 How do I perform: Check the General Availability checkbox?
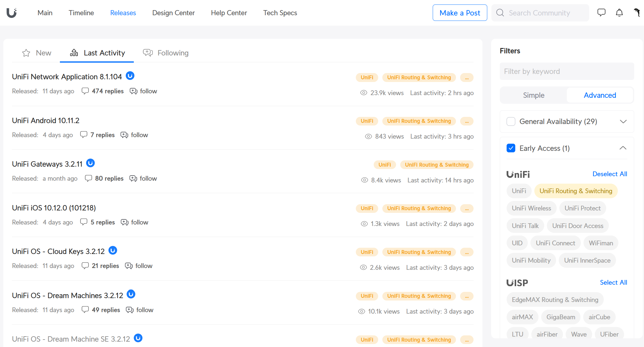click(511, 121)
